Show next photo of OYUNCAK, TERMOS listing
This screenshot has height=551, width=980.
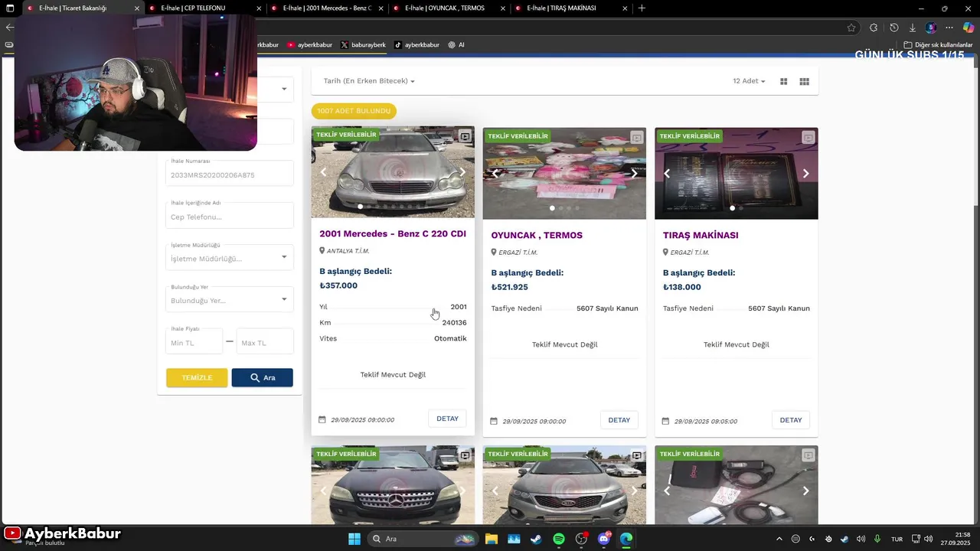tap(634, 174)
